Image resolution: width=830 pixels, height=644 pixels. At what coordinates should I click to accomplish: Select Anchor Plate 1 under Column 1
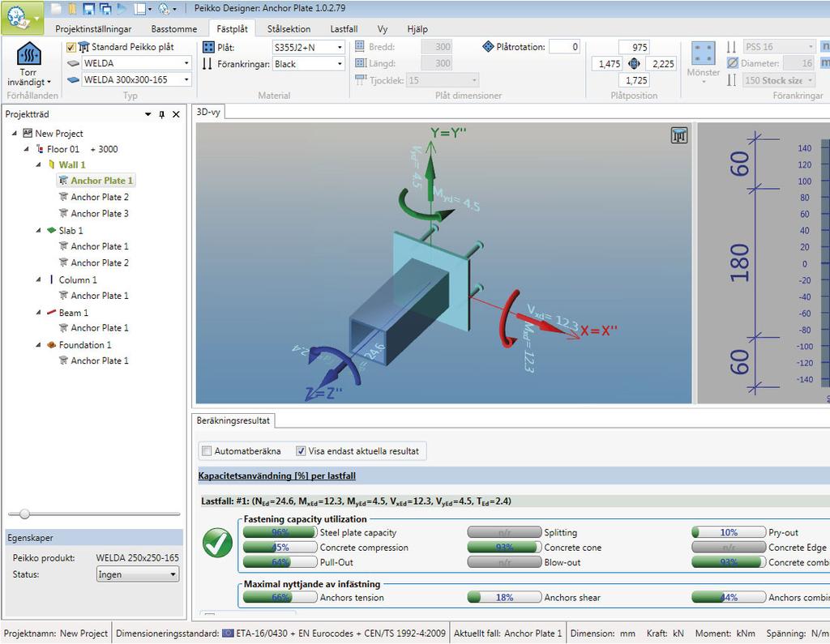tap(100, 296)
